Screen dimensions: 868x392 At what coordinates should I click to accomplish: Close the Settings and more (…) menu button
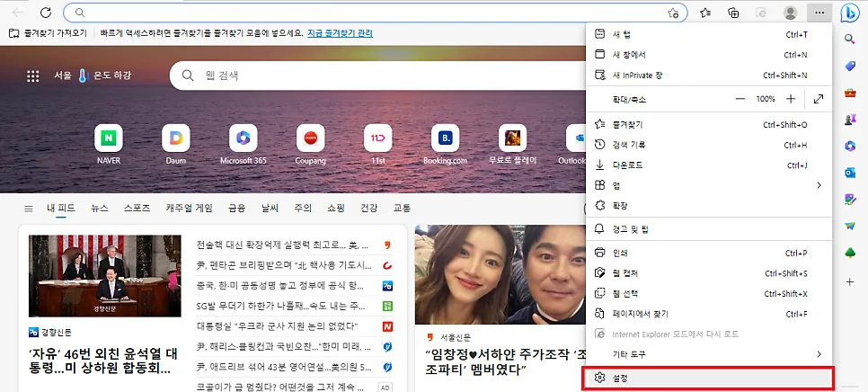tap(819, 13)
